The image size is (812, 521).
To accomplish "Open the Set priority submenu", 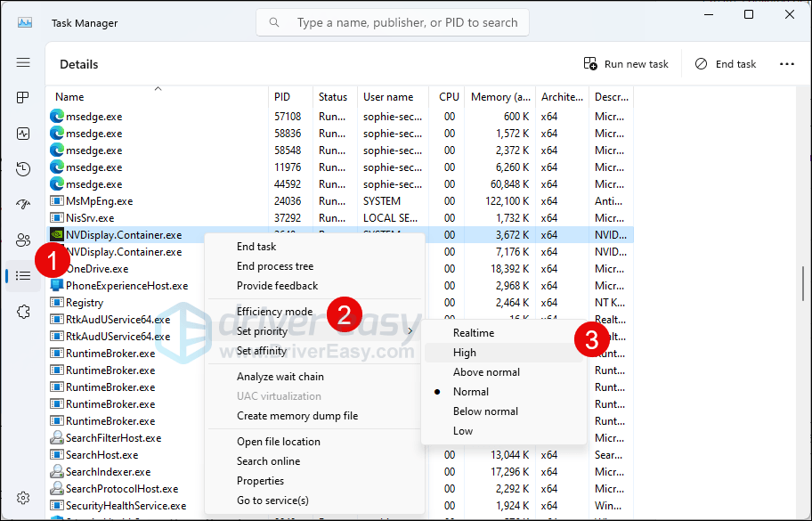I will click(x=262, y=331).
